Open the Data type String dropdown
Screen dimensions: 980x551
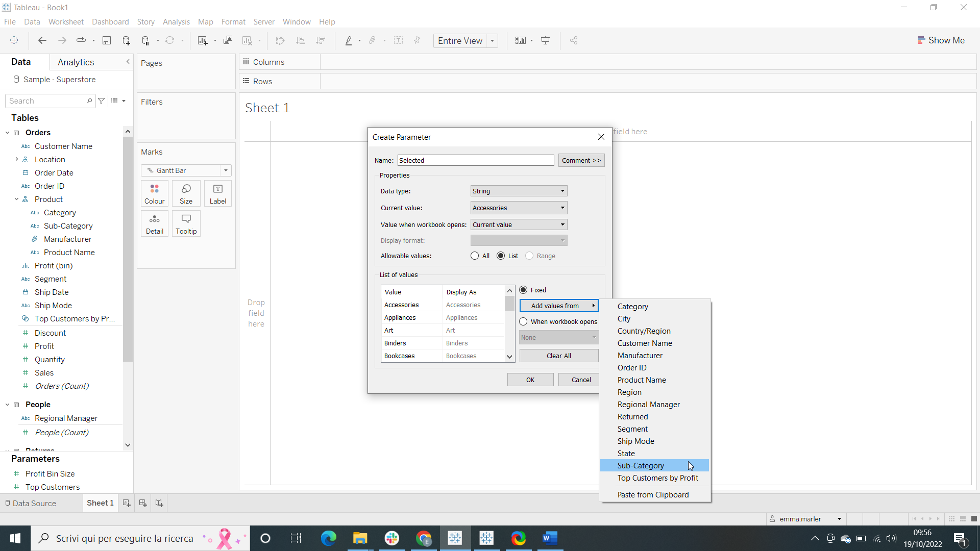519,191
